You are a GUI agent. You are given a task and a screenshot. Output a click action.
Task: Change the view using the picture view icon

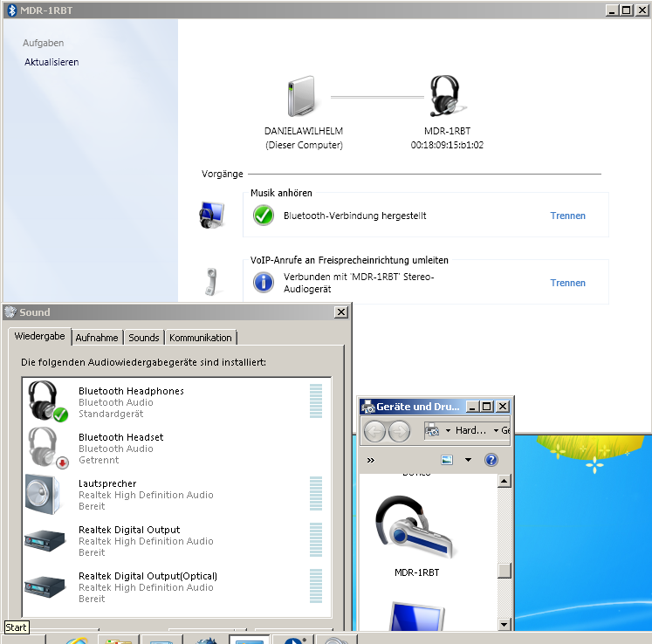(x=447, y=460)
